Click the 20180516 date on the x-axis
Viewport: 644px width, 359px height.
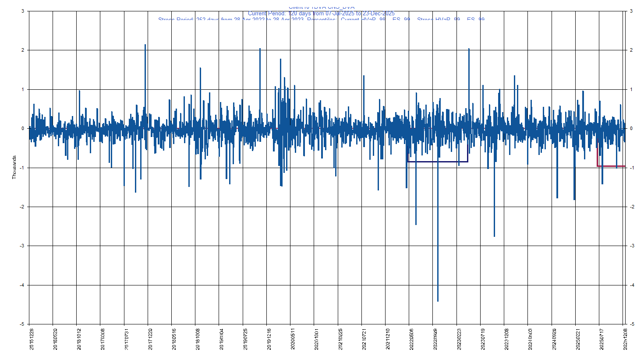[174, 338]
